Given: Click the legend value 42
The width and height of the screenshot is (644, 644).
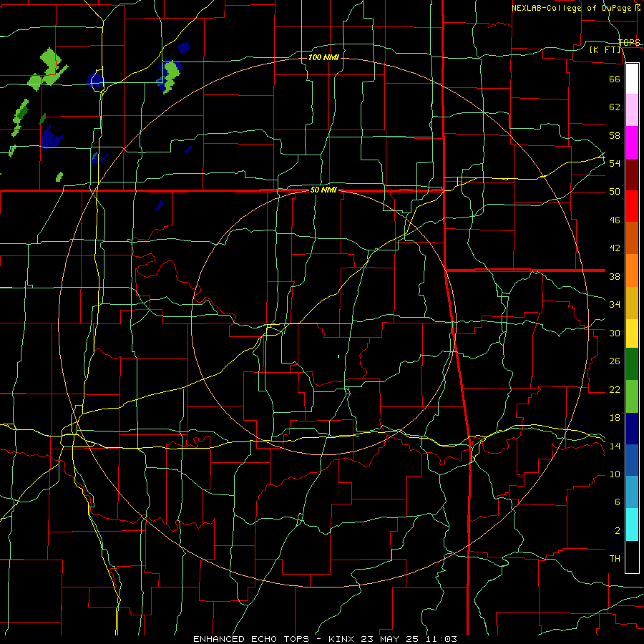Looking at the screenshot, I should 615,248.
